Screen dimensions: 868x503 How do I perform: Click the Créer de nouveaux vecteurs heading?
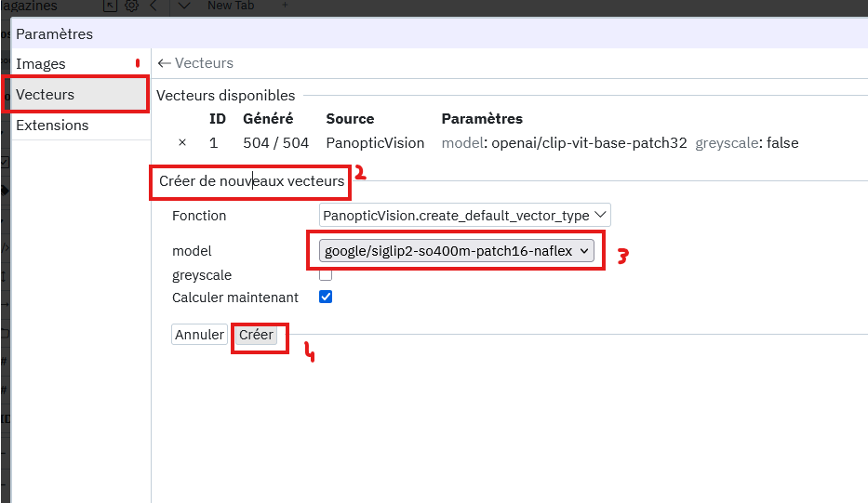(x=251, y=181)
